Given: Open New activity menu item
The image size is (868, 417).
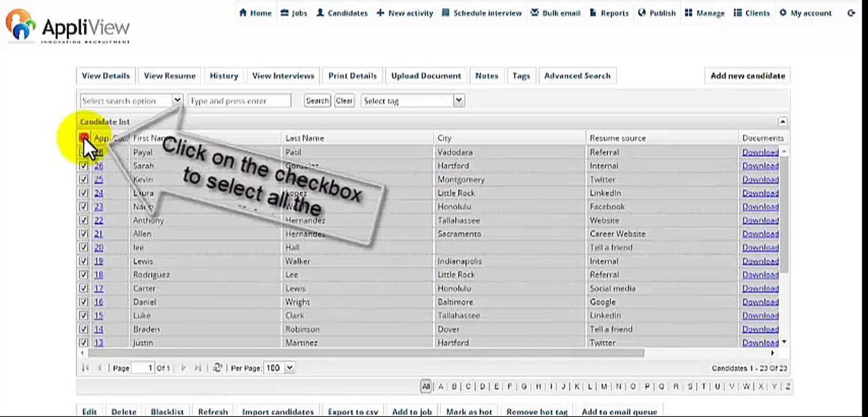Looking at the screenshot, I should pyautogui.click(x=405, y=13).
